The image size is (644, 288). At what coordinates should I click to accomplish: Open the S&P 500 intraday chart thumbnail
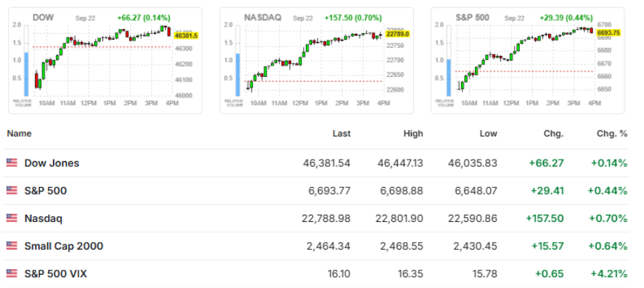click(528, 60)
